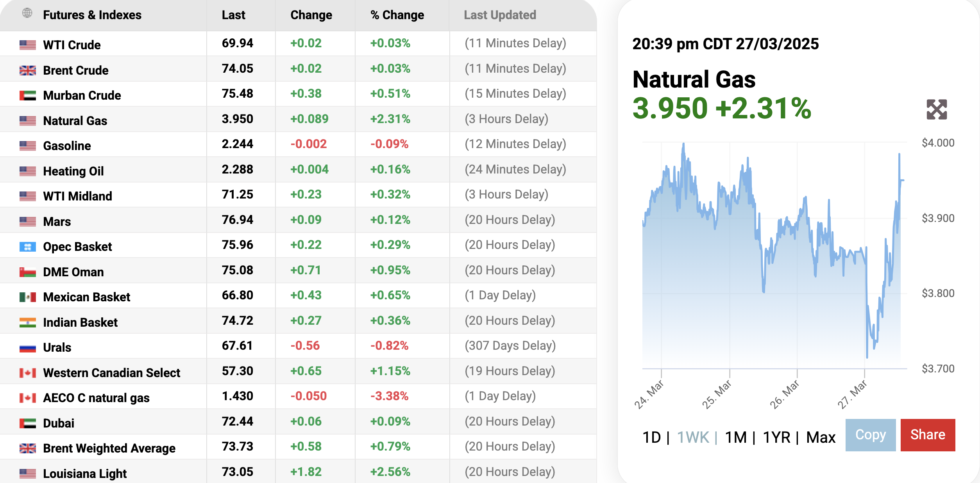Select the 1YR chart timeframe

coord(776,437)
